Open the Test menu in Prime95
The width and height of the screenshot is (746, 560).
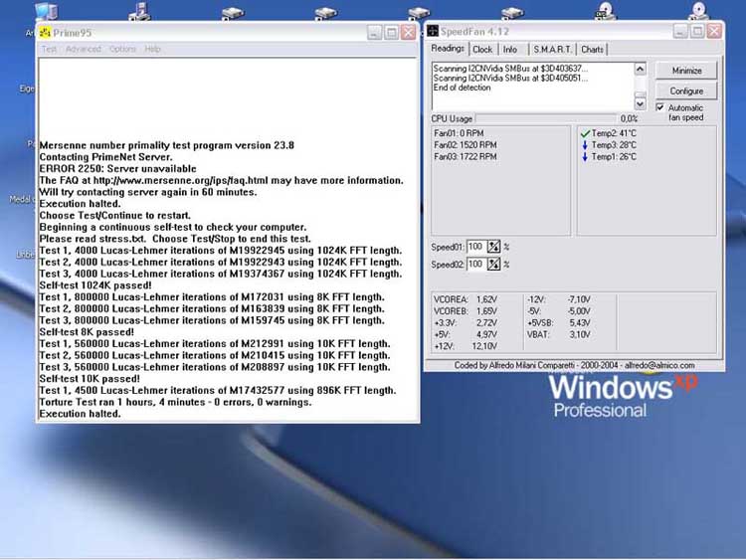coord(49,49)
